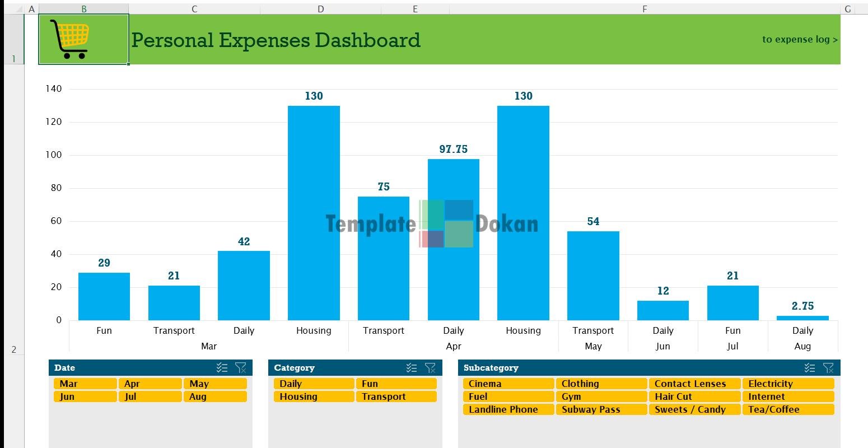Toggle multi-select in Date slicer
This screenshot has height=448, width=868.
[222, 368]
